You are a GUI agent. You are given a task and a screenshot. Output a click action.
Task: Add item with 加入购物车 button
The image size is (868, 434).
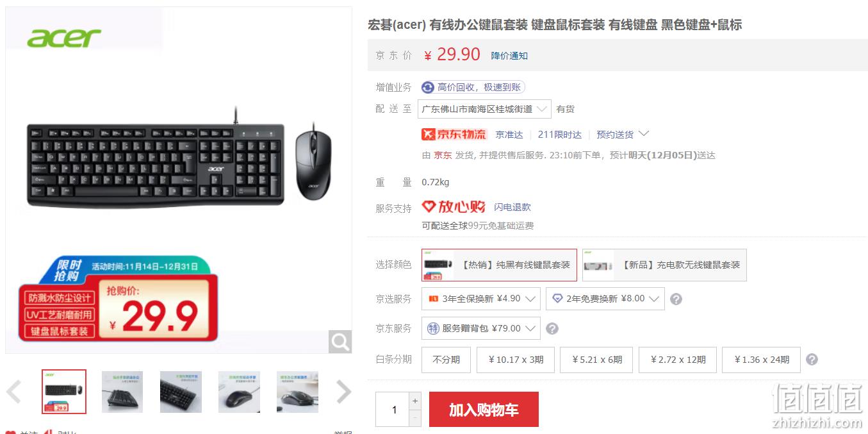coord(484,410)
